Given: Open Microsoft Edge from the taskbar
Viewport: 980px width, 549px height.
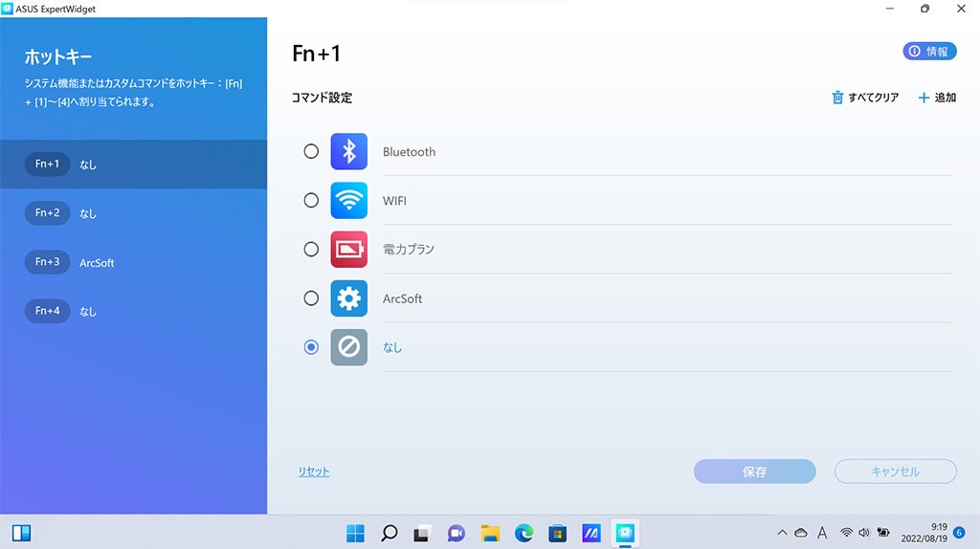Looking at the screenshot, I should (523, 533).
